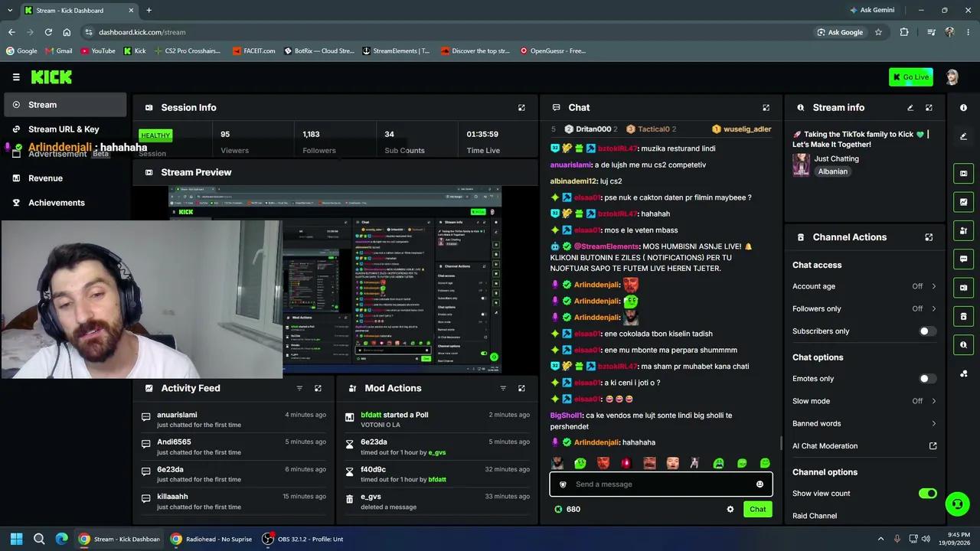Open Followers only setting
The width and height of the screenshot is (980, 551).
click(864, 308)
